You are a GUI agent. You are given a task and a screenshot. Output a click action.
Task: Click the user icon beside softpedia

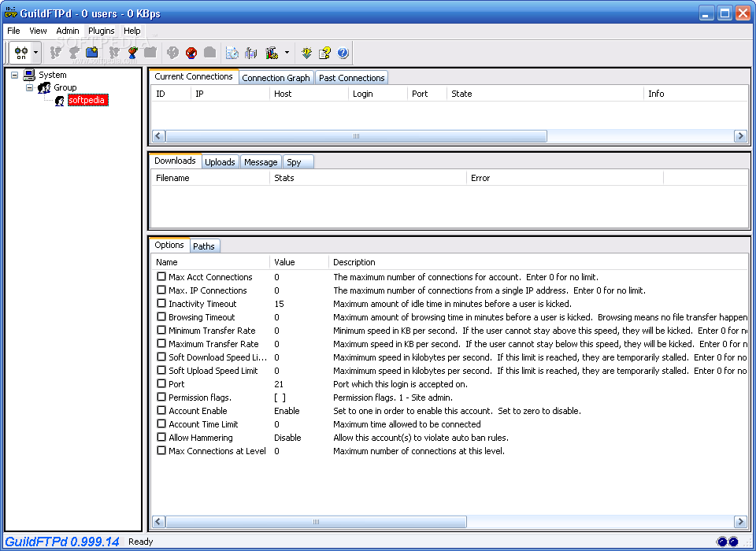59,100
